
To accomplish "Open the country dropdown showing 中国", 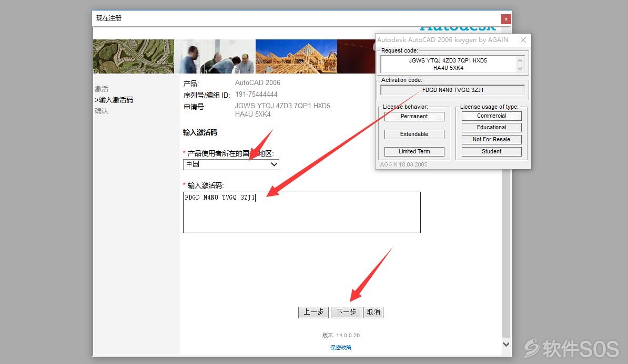I will tap(231, 164).
